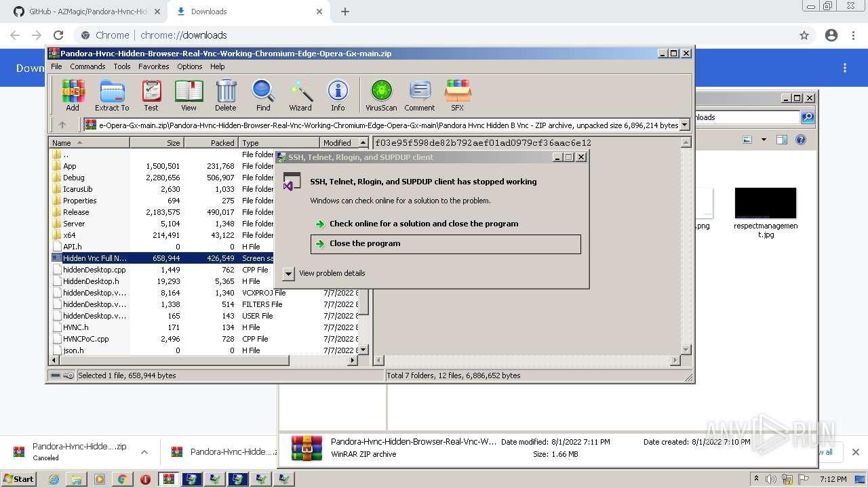Choose Close the program option

pyautogui.click(x=446, y=244)
